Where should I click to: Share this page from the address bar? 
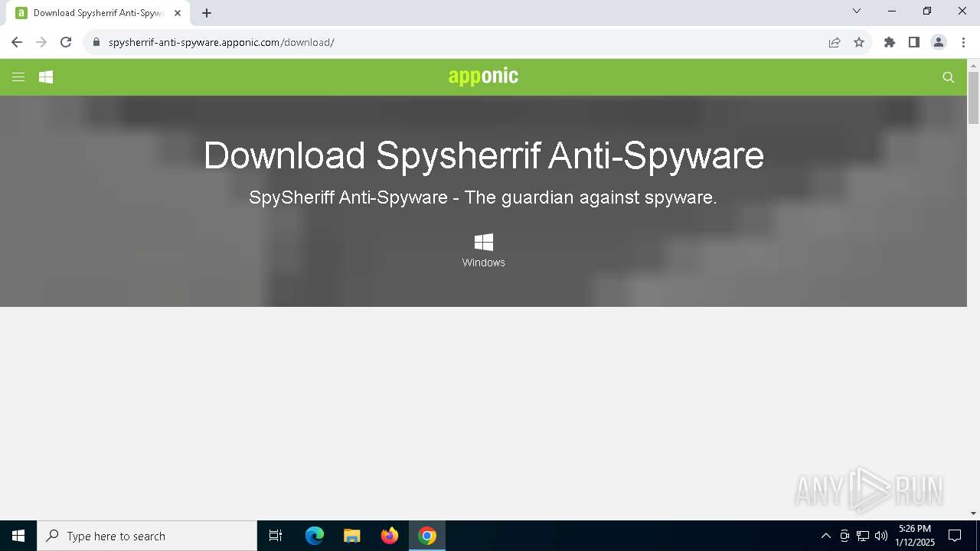pos(835,42)
